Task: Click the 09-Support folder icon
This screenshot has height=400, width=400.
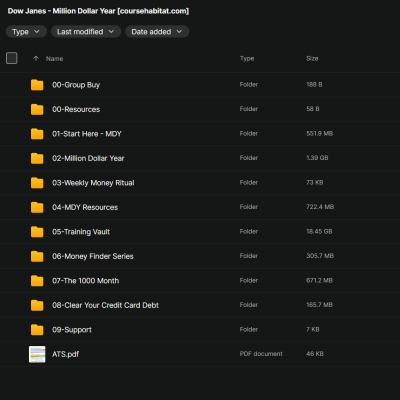Action: 37,330
